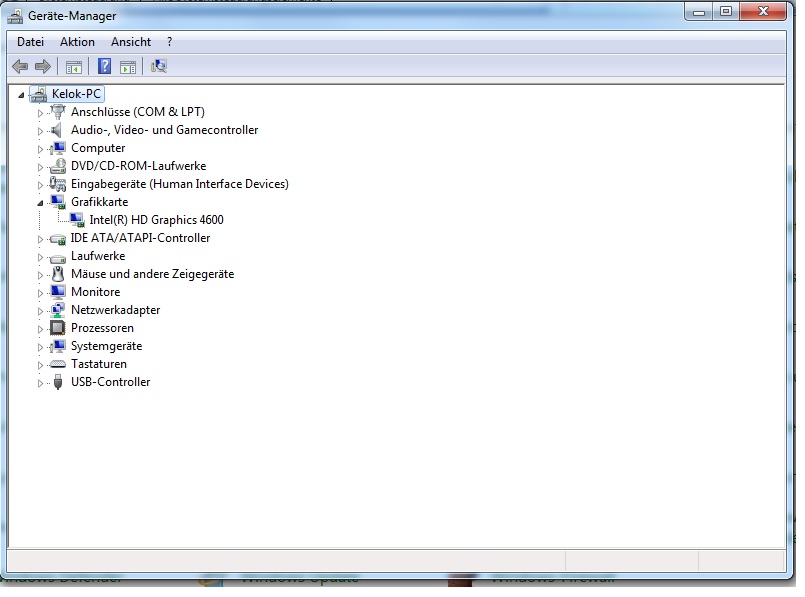
Task: Click the Geräte-Manager title bar icon
Action: tap(15, 16)
